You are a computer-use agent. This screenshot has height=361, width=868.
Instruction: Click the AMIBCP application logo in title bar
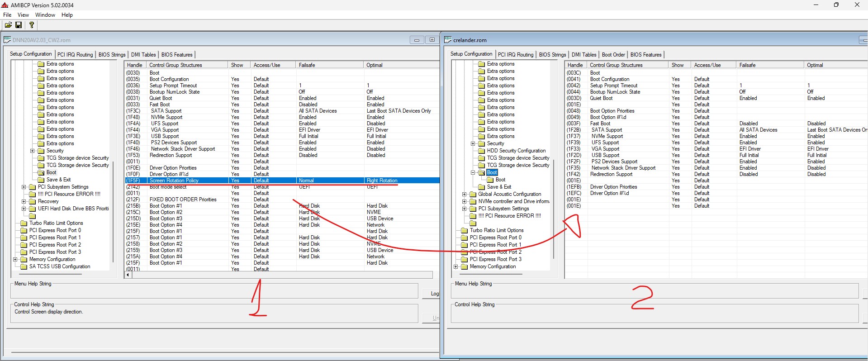[x=5, y=5]
